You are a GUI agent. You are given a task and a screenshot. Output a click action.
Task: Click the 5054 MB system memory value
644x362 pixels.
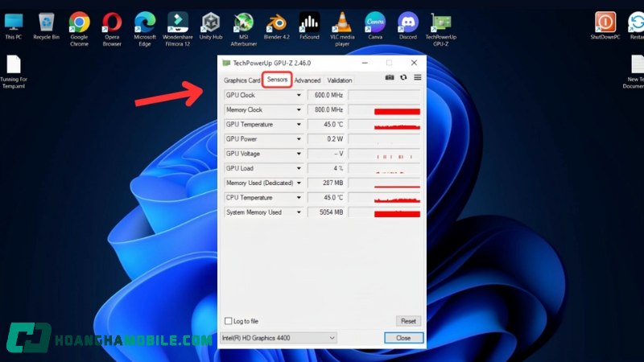(x=327, y=212)
